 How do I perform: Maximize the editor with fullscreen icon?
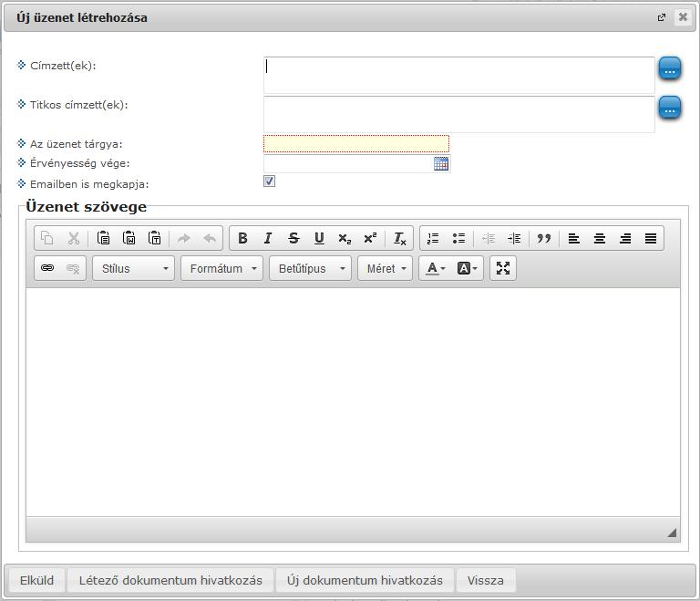(x=503, y=268)
